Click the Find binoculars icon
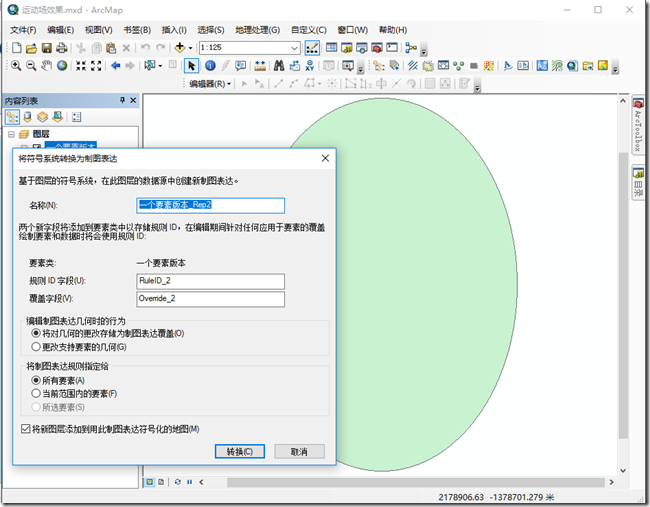The image size is (650, 507). click(279, 65)
